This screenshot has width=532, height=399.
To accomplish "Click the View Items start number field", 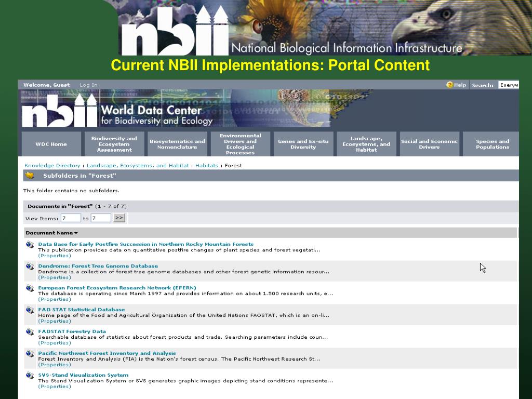I will click(x=71, y=218).
